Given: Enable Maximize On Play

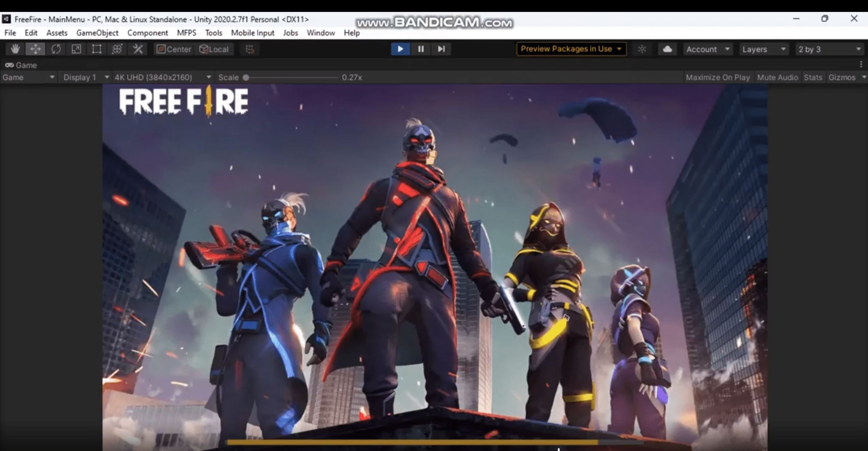Looking at the screenshot, I should pyautogui.click(x=718, y=77).
